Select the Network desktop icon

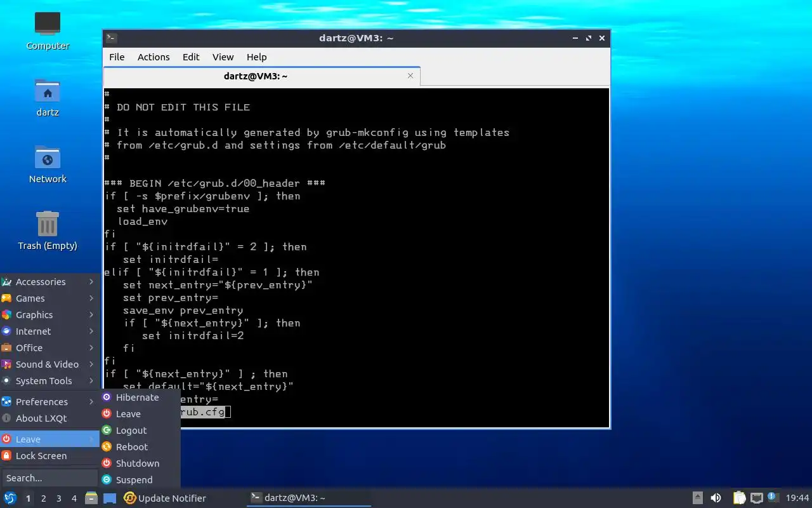pos(48,164)
